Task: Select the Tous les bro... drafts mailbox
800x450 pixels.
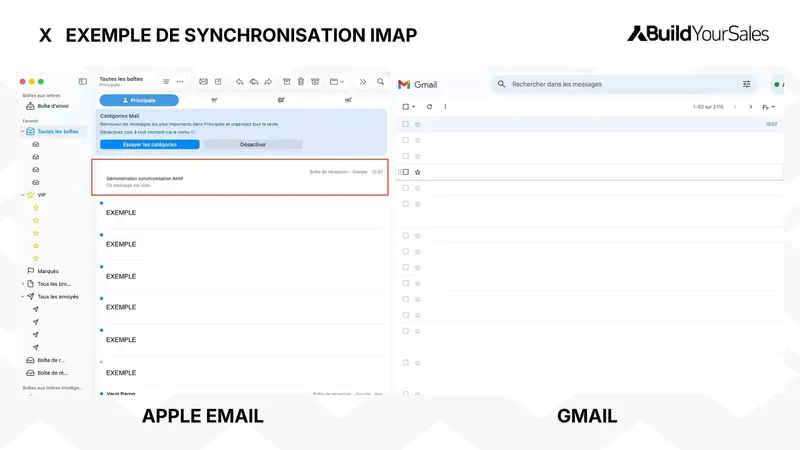Action: click(x=49, y=284)
